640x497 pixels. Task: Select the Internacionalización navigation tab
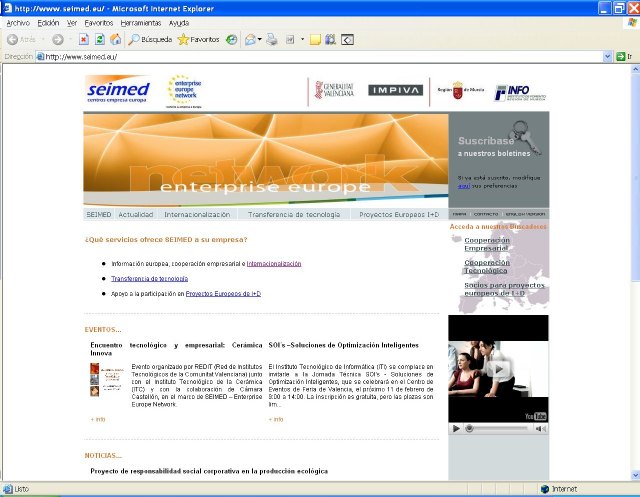click(x=198, y=214)
